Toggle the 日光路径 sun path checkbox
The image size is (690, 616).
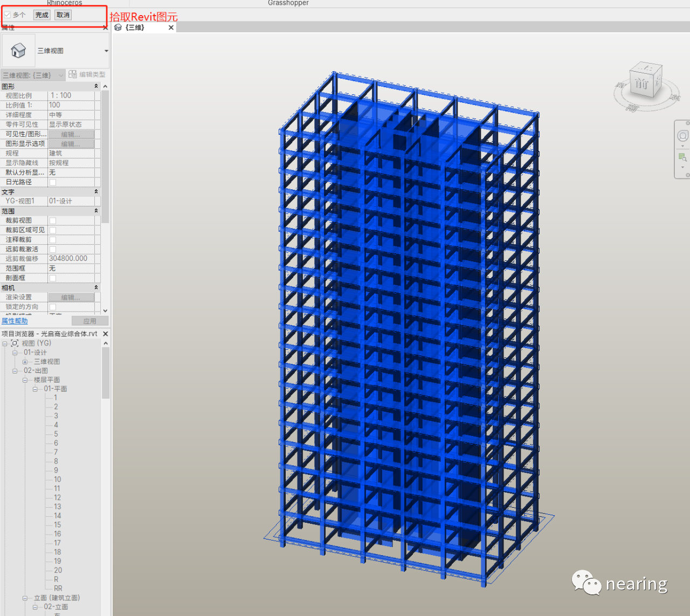[x=53, y=182]
